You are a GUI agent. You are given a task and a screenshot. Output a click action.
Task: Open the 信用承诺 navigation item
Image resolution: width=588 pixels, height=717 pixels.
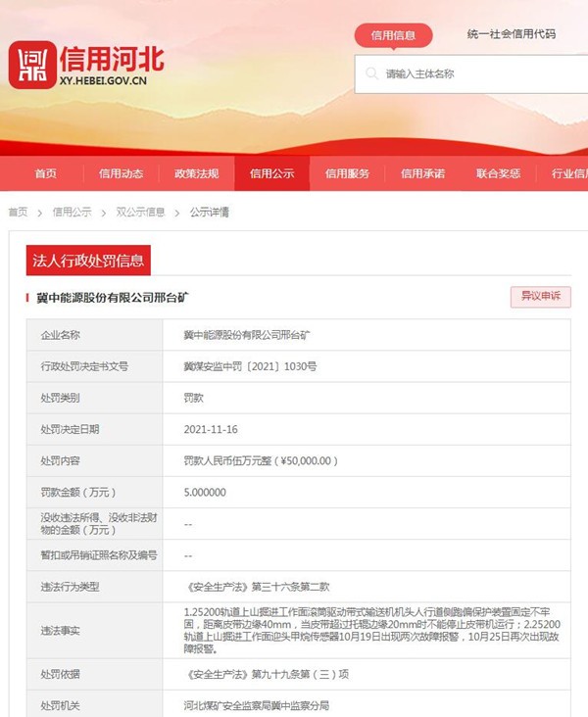click(422, 173)
